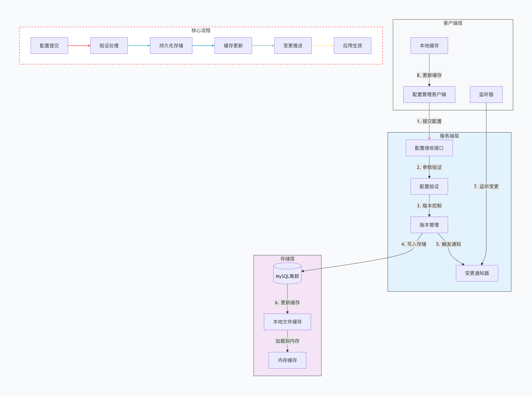This screenshot has height=396, width=532.
Task: Select the 本地文件缓存 node
Action: tap(287, 322)
